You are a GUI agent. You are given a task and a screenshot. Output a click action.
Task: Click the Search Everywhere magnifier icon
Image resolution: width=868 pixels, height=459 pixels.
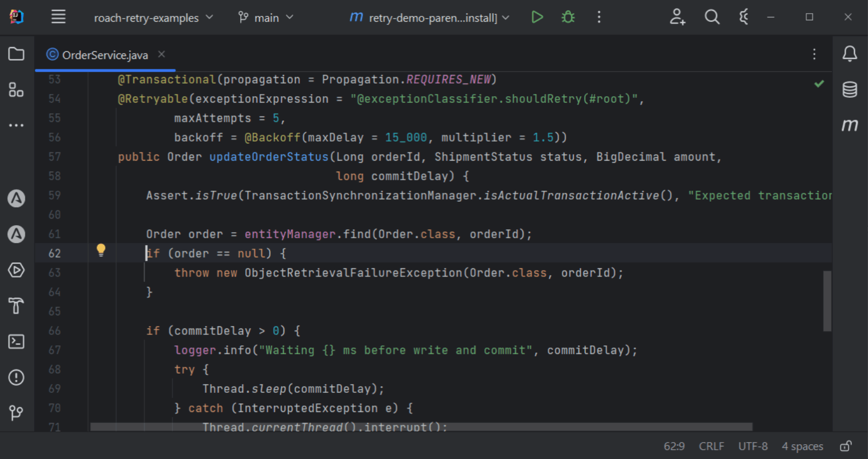[x=712, y=17]
